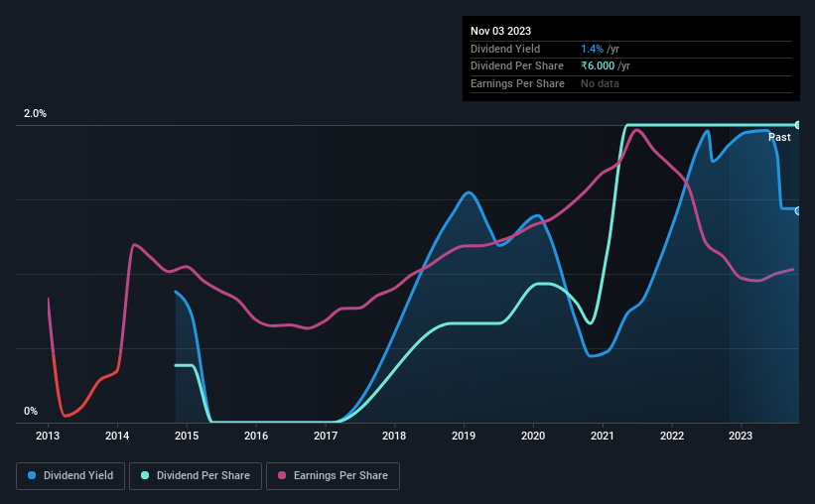Viewport: 815px width, 504px height.
Task: Select the 2020 x-axis label
Action: coord(533,436)
